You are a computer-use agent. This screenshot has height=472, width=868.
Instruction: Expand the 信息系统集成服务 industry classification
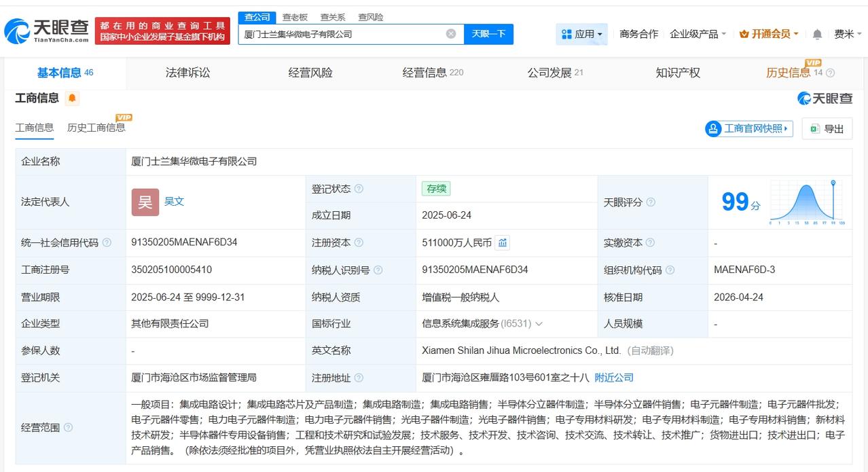pos(539,324)
